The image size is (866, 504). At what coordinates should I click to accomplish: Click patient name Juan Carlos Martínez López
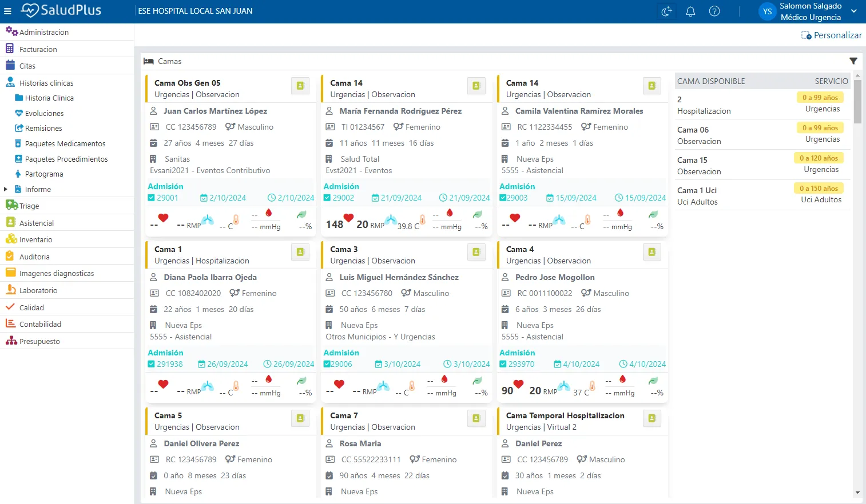click(215, 111)
